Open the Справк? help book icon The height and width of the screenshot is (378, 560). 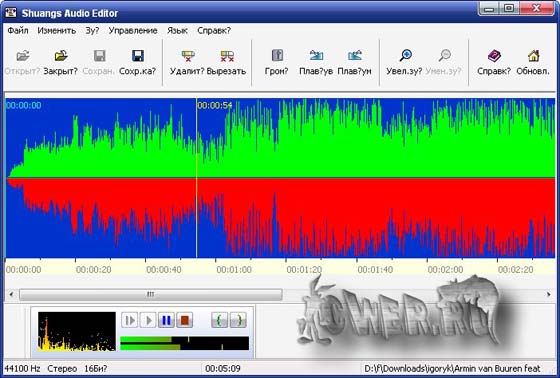pos(494,56)
